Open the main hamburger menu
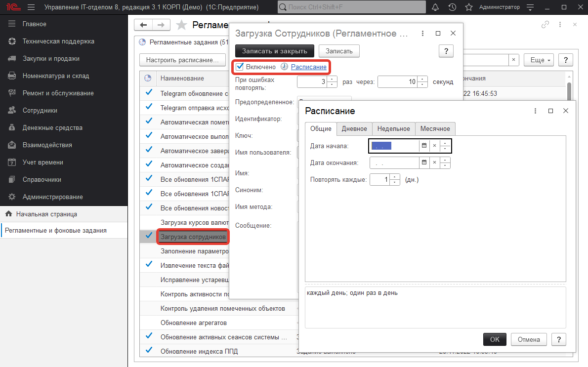588x367 pixels. click(31, 7)
